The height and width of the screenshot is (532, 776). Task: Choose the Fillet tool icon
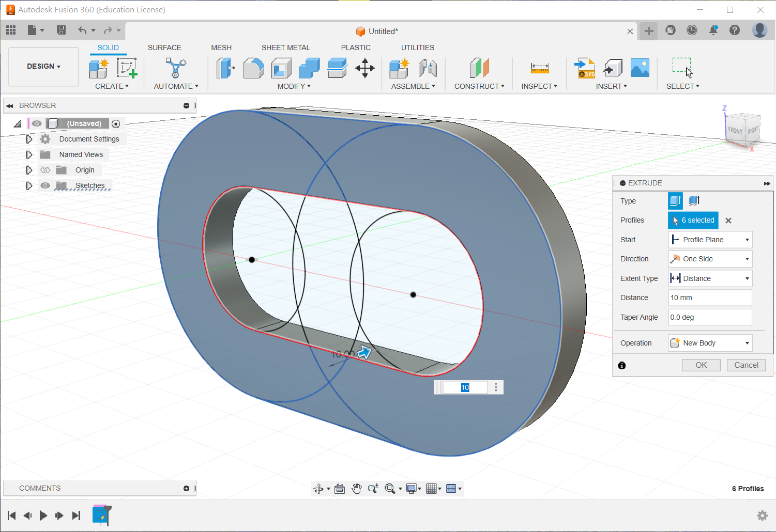tap(253, 68)
